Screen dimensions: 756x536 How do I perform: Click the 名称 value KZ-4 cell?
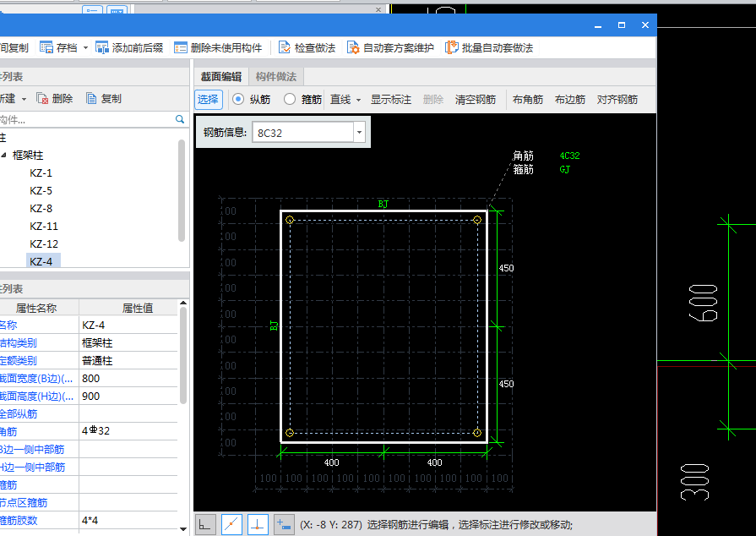128,325
